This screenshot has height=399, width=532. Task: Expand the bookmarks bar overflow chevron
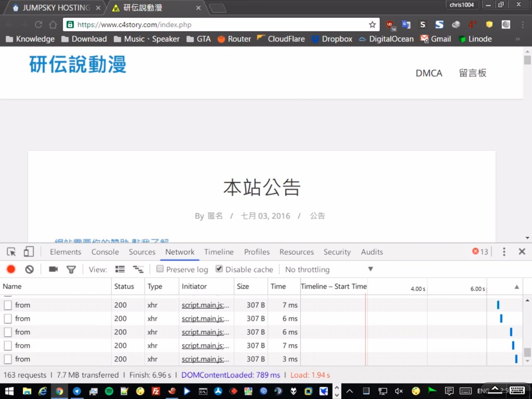point(517,39)
